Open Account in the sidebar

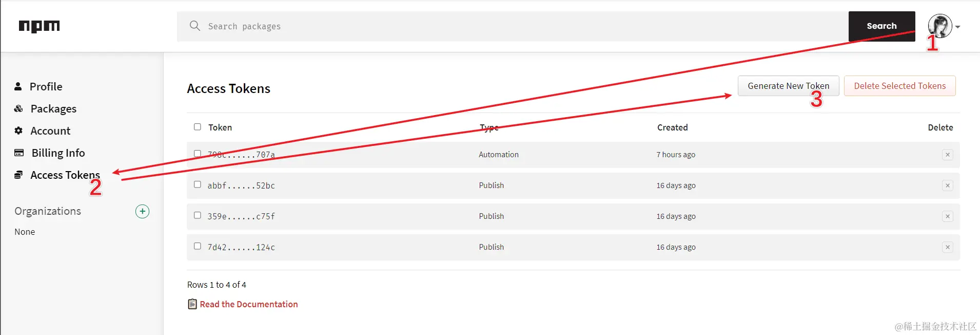(50, 131)
